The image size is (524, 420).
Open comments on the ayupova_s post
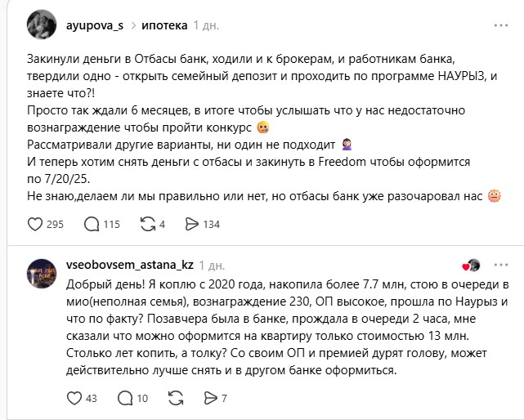pyautogui.click(x=92, y=224)
